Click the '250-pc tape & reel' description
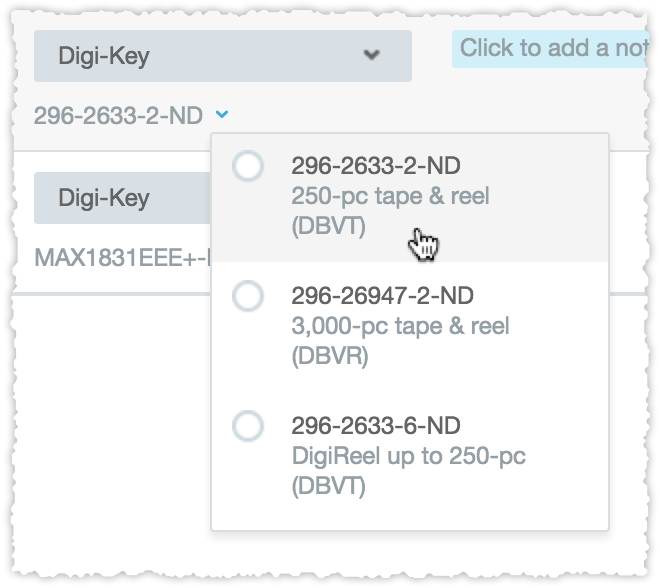Viewport: 660px width, 588px height. pyautogui.click(x=390, y=195)
